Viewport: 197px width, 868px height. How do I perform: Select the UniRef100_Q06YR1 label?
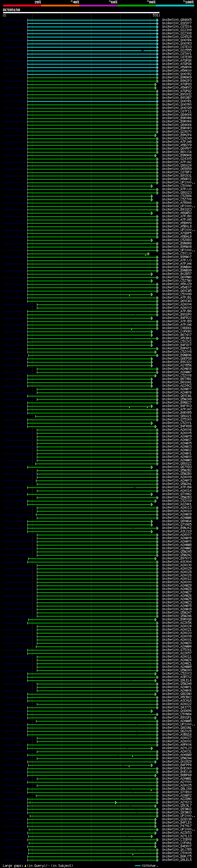[x=177, y=101]
